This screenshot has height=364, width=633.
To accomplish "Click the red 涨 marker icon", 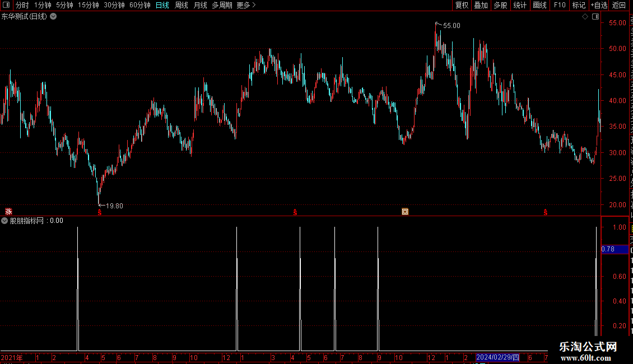I will click(8, 212).
